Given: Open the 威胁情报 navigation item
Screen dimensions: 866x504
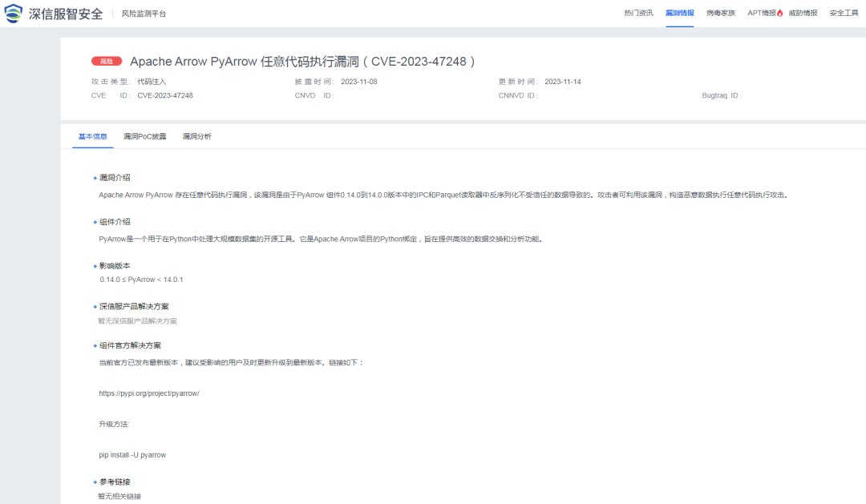Looking at the screenshot, I should pos(803,13).
